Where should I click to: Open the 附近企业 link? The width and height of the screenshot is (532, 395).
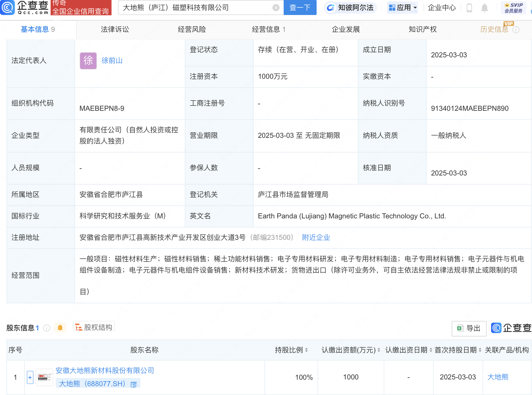(316, 237)
